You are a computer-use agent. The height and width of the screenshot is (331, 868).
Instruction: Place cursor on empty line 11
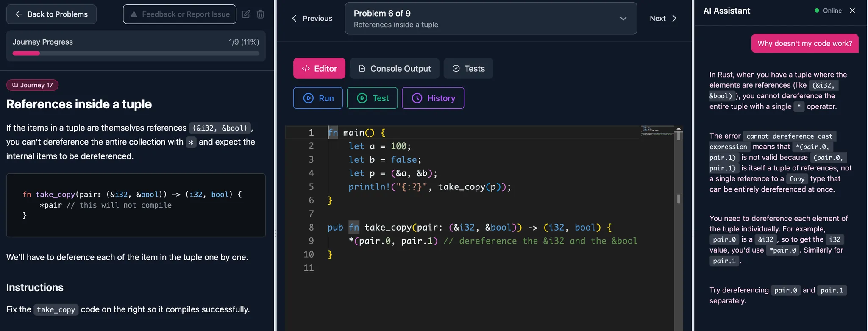pyautogui.click(x=483, y=268)
